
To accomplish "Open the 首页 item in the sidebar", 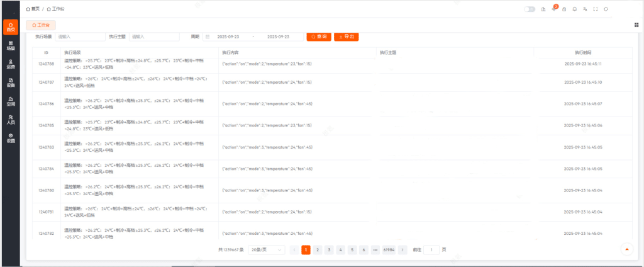I will point(11,27).
